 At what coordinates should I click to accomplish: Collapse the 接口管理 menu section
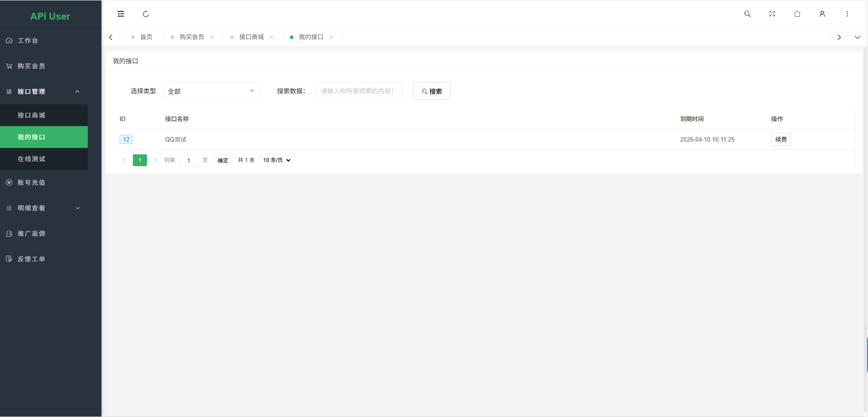77,92
